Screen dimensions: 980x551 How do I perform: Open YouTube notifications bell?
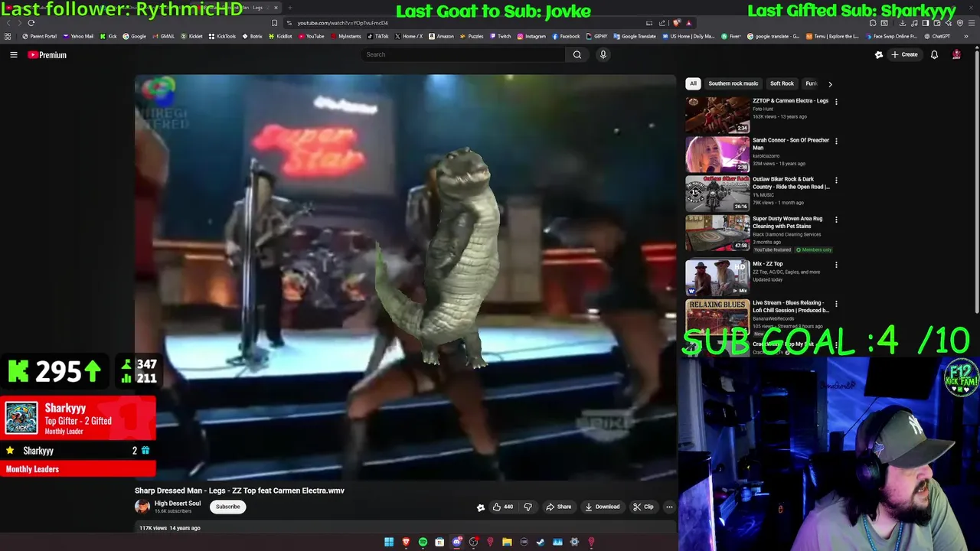tap(934, 54)
